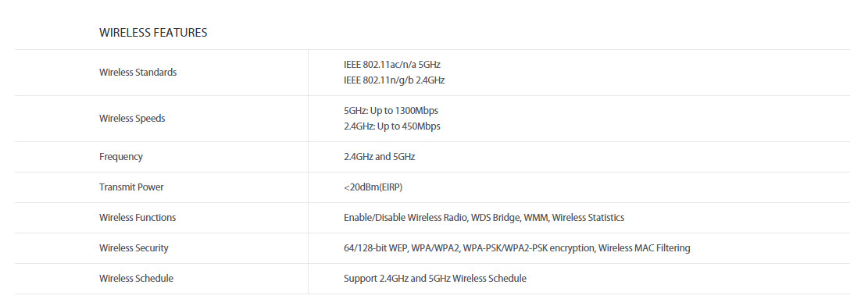Select the Wireless Speeds label

132,119
